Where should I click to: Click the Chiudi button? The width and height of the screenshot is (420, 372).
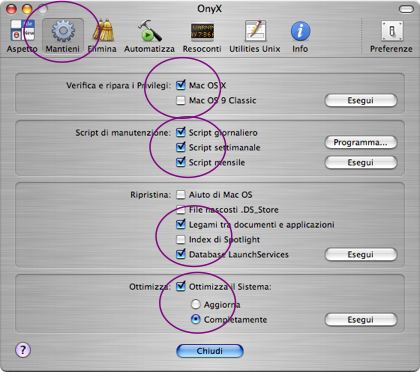[210, 351]
